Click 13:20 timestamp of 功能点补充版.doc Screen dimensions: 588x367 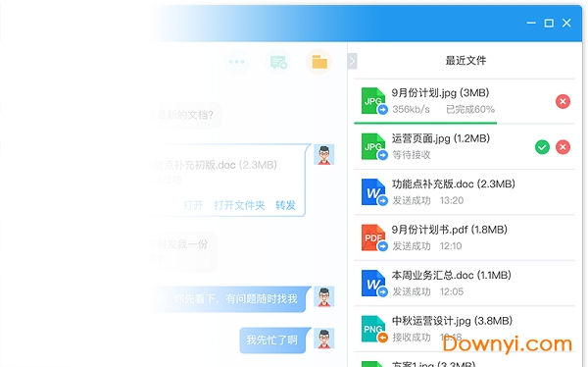(x=452, y=200)
